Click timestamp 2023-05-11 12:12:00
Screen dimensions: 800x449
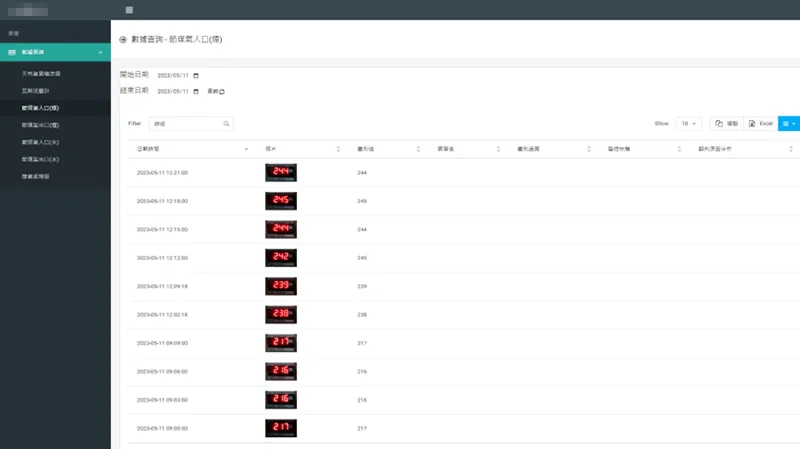[162, 258]
